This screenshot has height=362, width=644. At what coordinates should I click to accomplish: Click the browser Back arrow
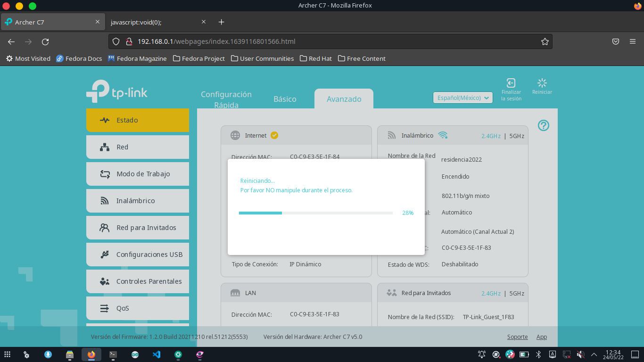click(x=11, y=41)
